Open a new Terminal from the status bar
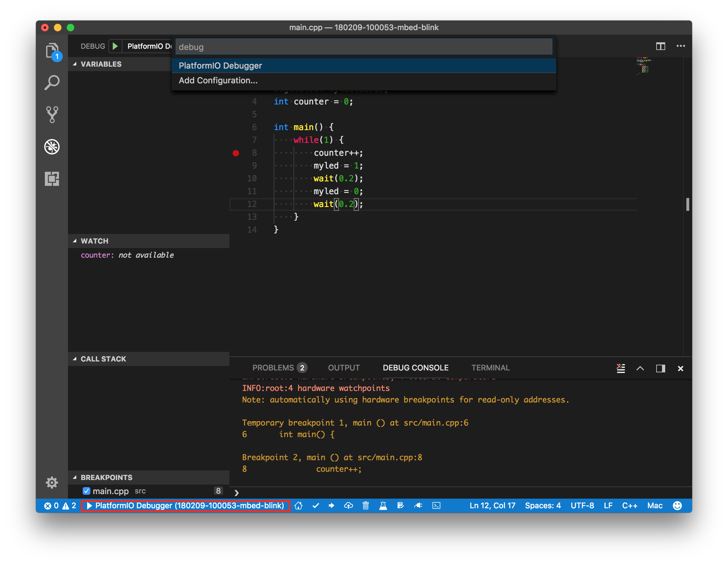 pos(436,506)
